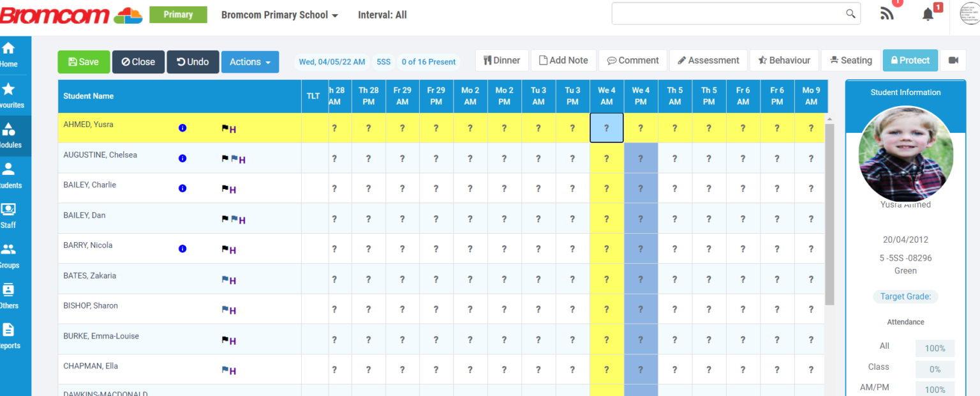Open the Dinner register icon

(x=502, y=60)
